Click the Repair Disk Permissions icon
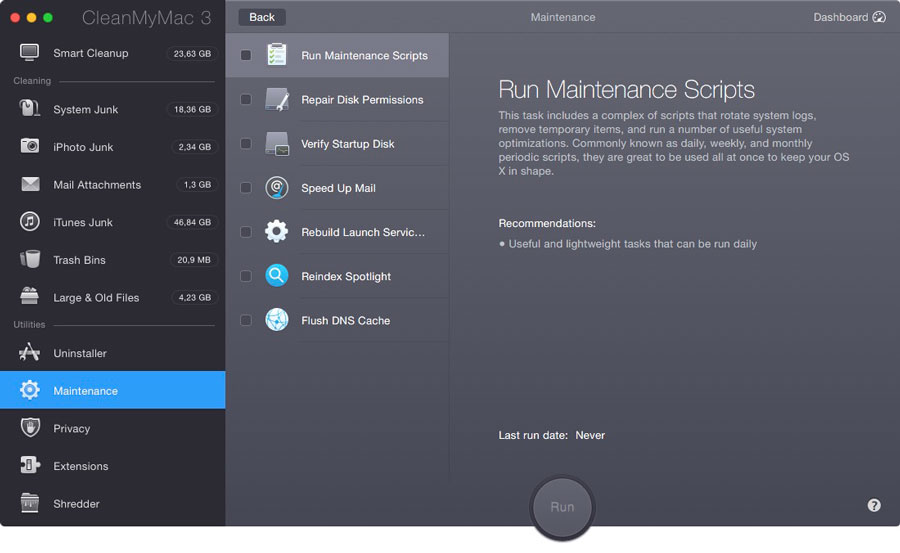This screenshot has width=900, height=553. pyautogui.click(x=277, y=99)
